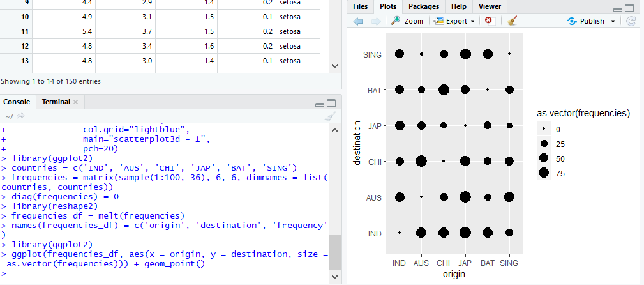Viewport: 644px width, 285px height.
Task: Clear the console with broom icon
Action: (330, 116)
